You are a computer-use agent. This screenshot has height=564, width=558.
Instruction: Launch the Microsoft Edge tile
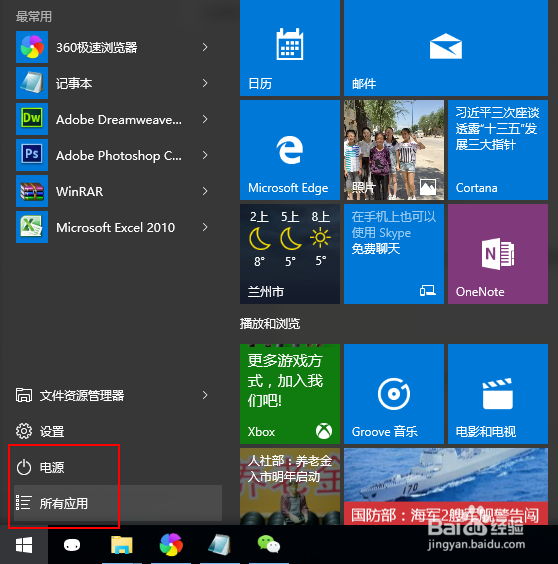pyautogui.click(x=290, y=150)
